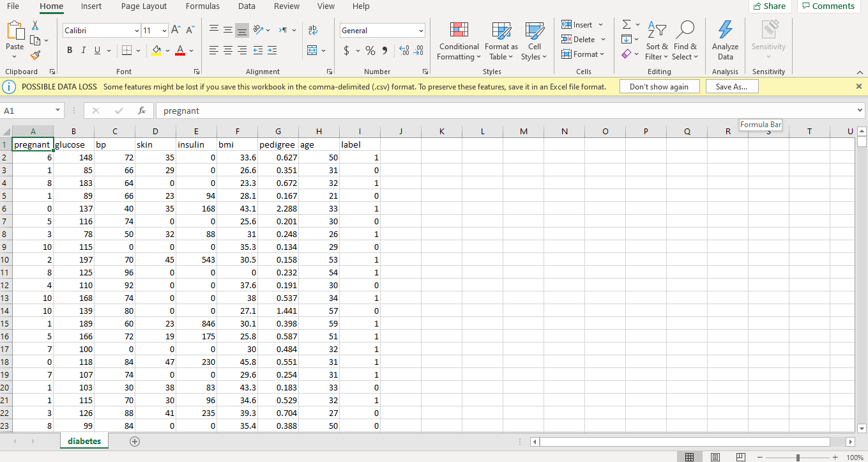Click the zoom slider in status bar

tap(797, 458)
